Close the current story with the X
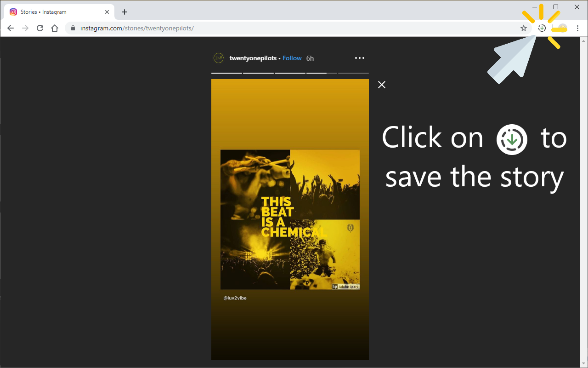 (x=382, y=85)
